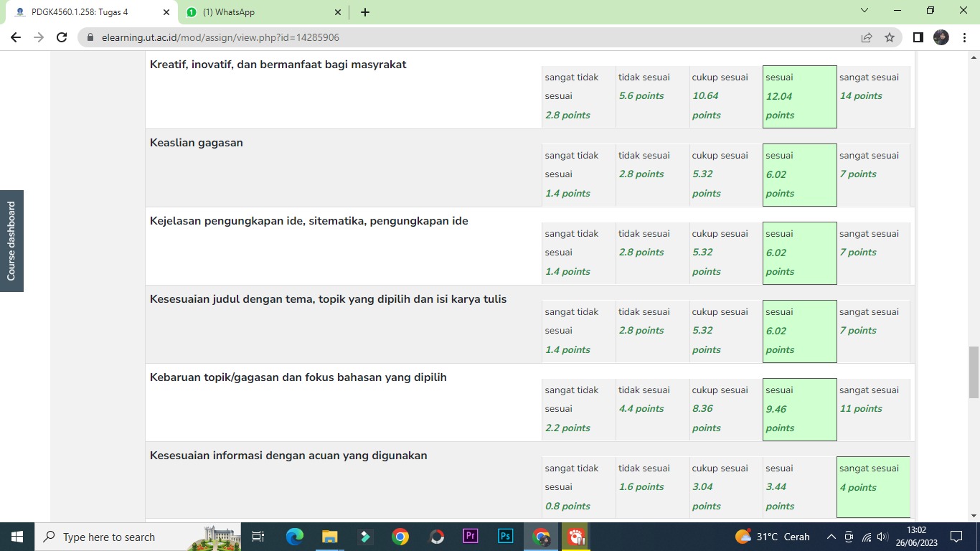Reload the current page
The image size is (980, 551).
click(x=62, y=37)
